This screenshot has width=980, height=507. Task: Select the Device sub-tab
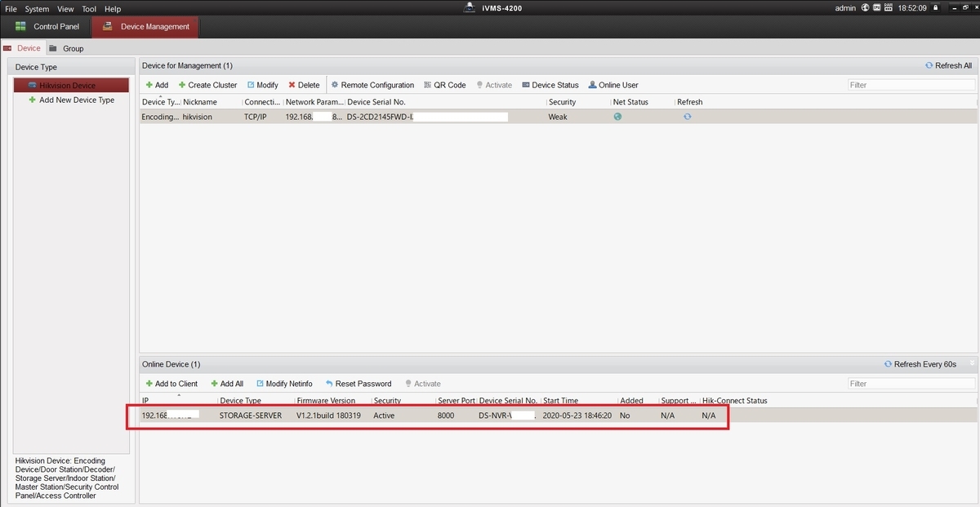(22, 48)
